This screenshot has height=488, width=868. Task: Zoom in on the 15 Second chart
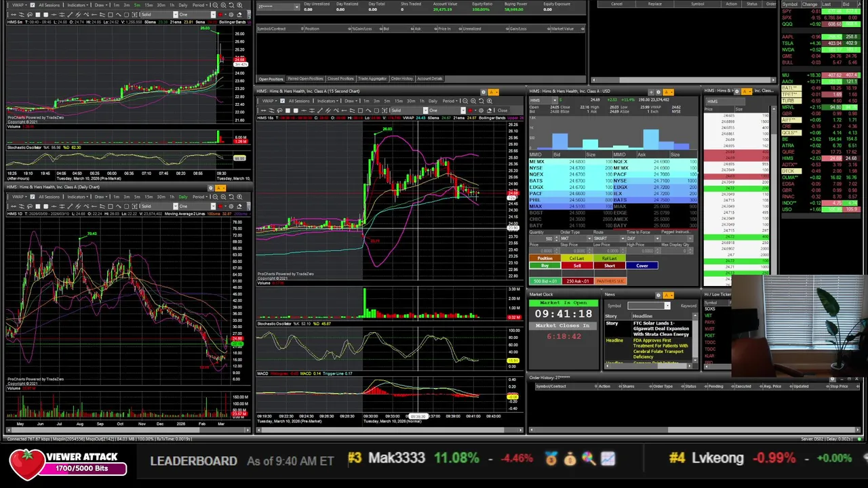473,101
